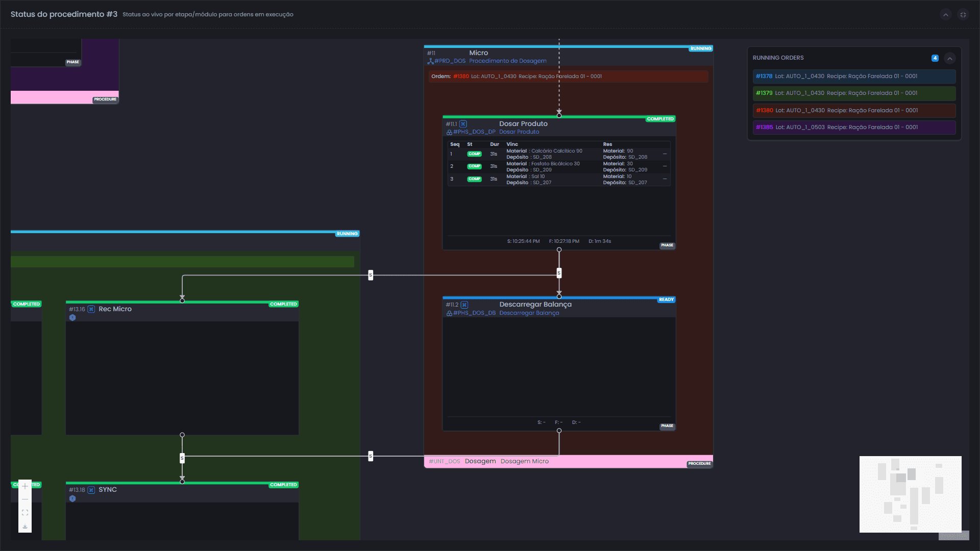This screenshot has height=551, width=980.
Task: Click the PHASE tag on Dosar Produto
Action: pyautogui.click(x=667, y=245)
